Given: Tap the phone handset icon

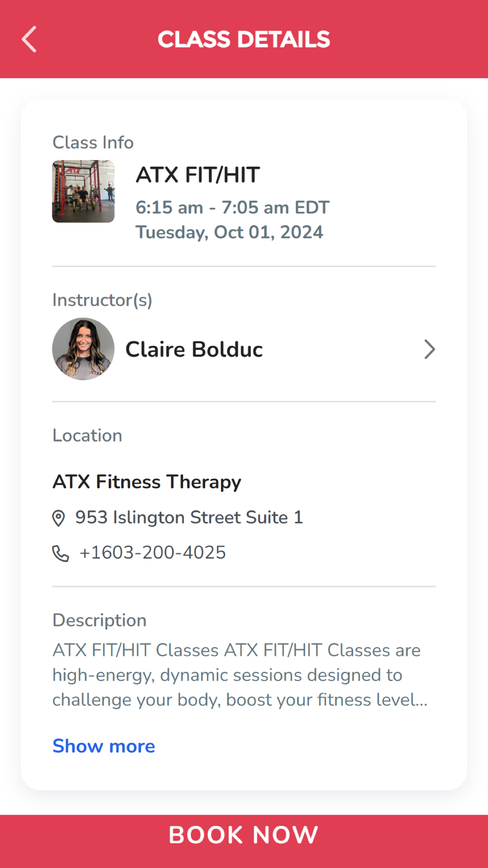Looking at the screenshot, I should pyautogui.click(x=61, y=553).
